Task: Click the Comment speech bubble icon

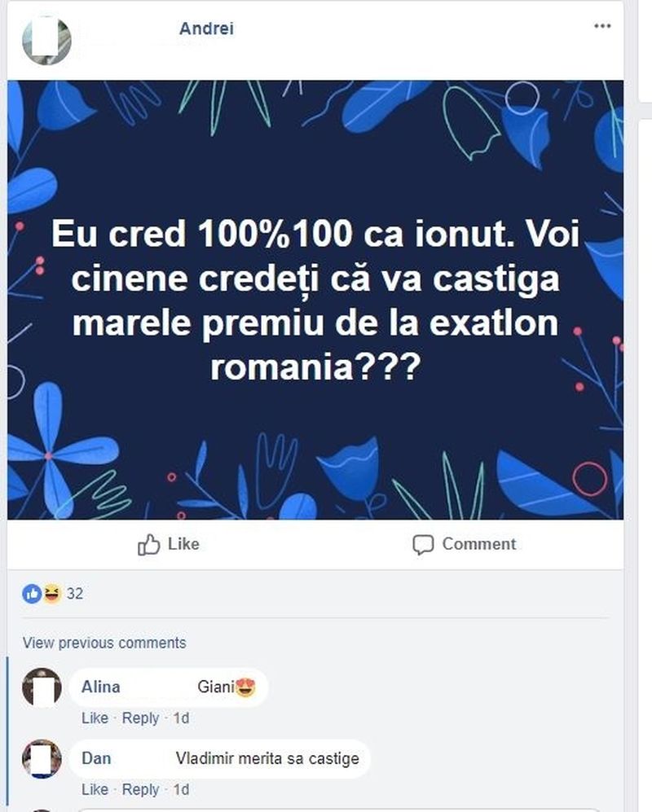Action: (x=422, y=545)
